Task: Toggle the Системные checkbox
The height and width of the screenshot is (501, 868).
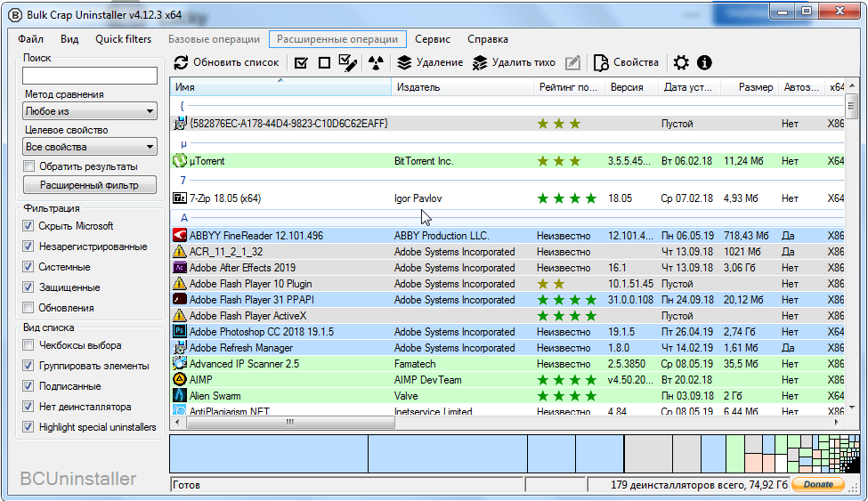Action: click(28, 267)
